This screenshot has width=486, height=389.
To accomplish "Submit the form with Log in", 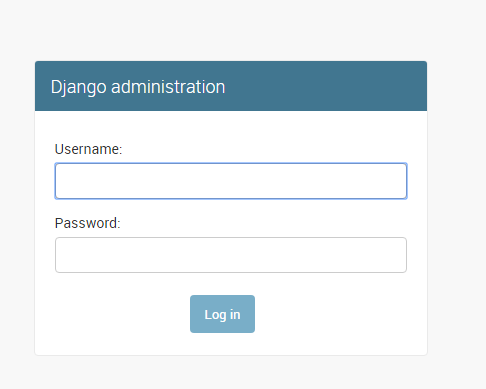I will 222,314.
